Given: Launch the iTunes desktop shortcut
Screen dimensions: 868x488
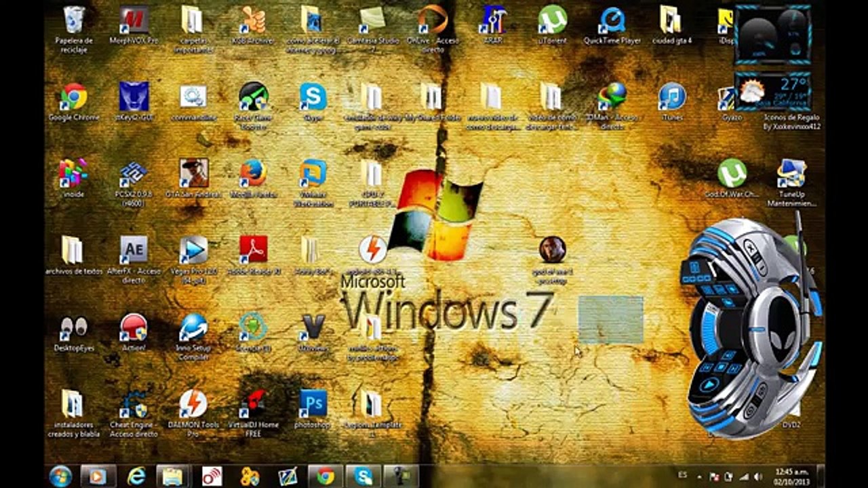Looking at the screenshot, I should click(x=671, y=97).
